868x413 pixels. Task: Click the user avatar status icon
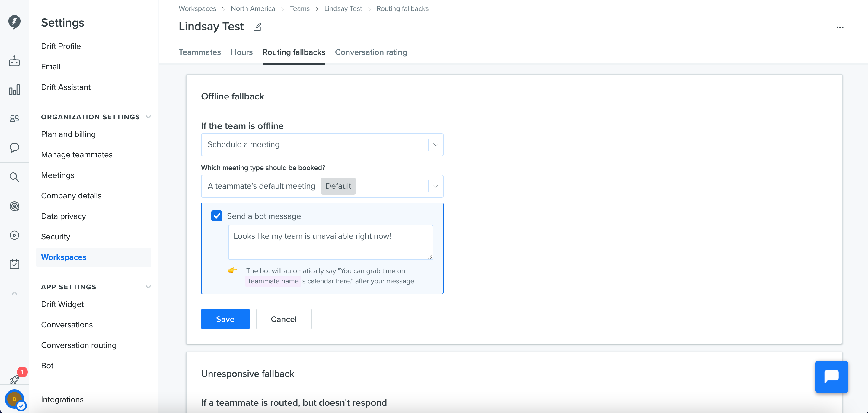coord(14,399)
